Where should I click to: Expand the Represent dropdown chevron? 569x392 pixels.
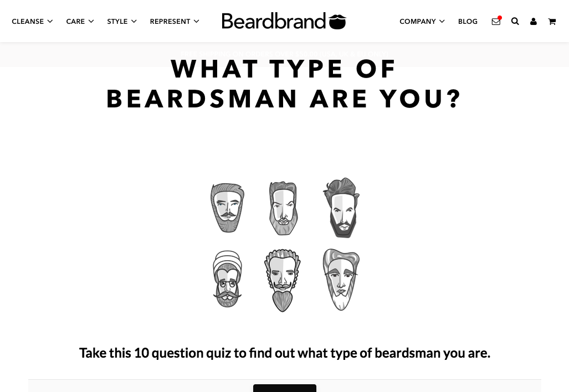(x=196, y=22)
